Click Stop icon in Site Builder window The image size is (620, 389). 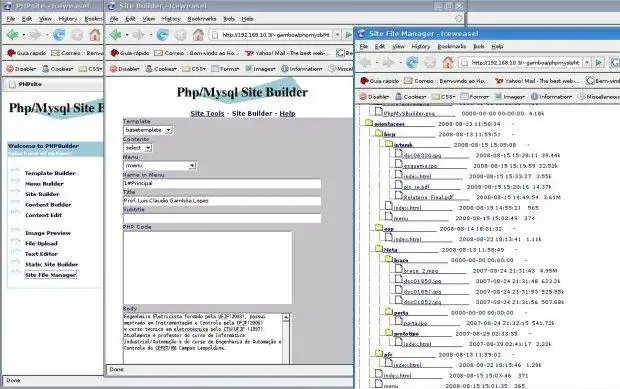point(180,35)
